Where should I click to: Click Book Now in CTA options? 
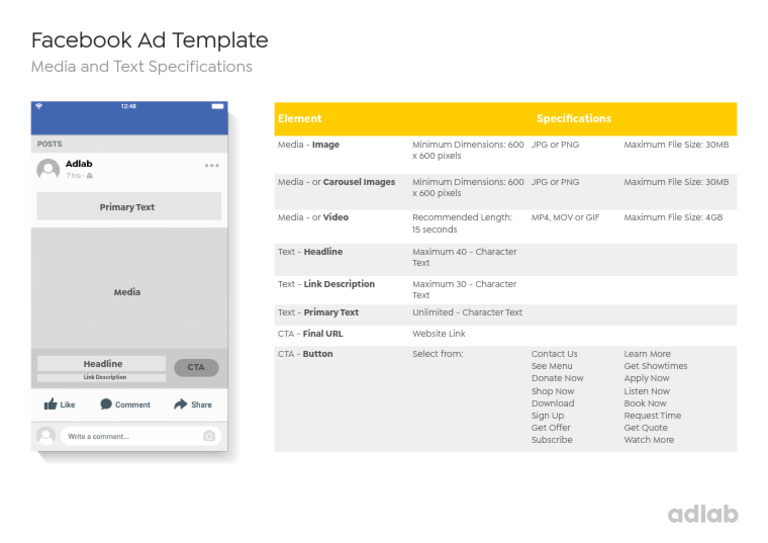click(x=645, y=403)
